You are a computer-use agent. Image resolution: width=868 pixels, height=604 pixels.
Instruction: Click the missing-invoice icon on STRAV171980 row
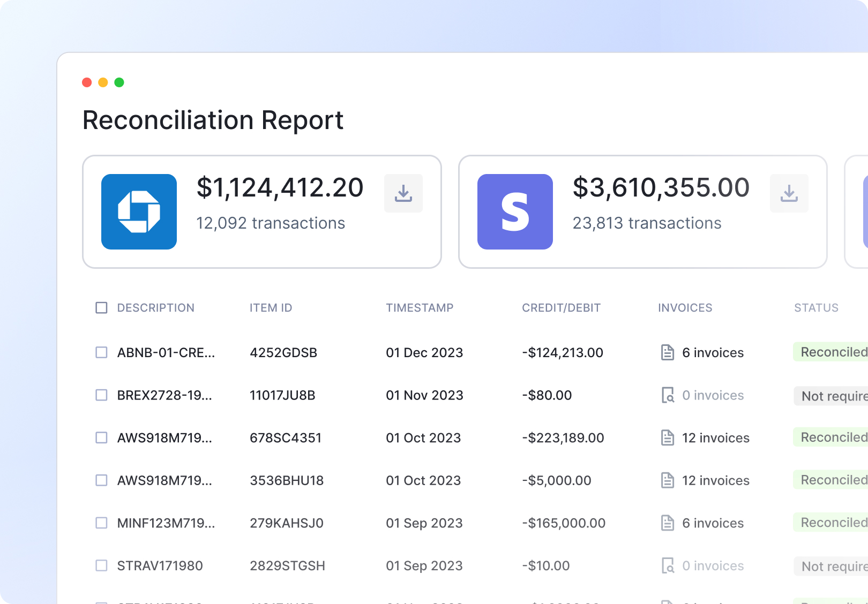[x=667, y=565]
